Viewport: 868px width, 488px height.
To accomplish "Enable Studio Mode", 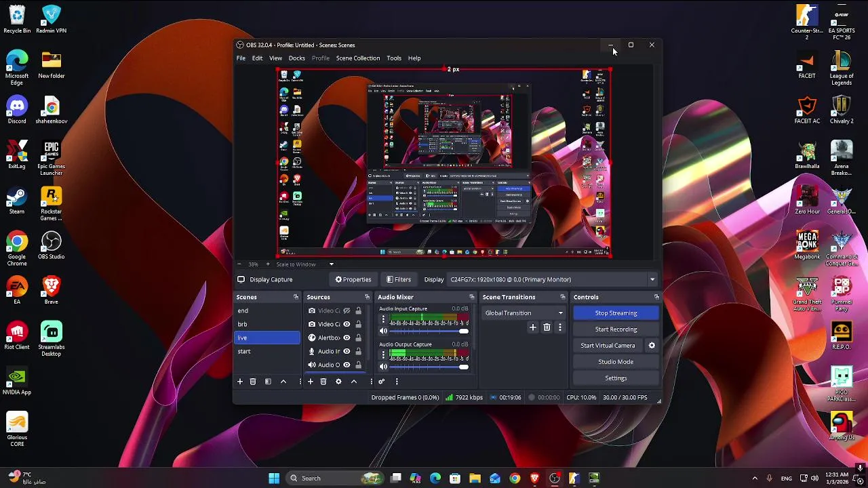I will point(616,362).
